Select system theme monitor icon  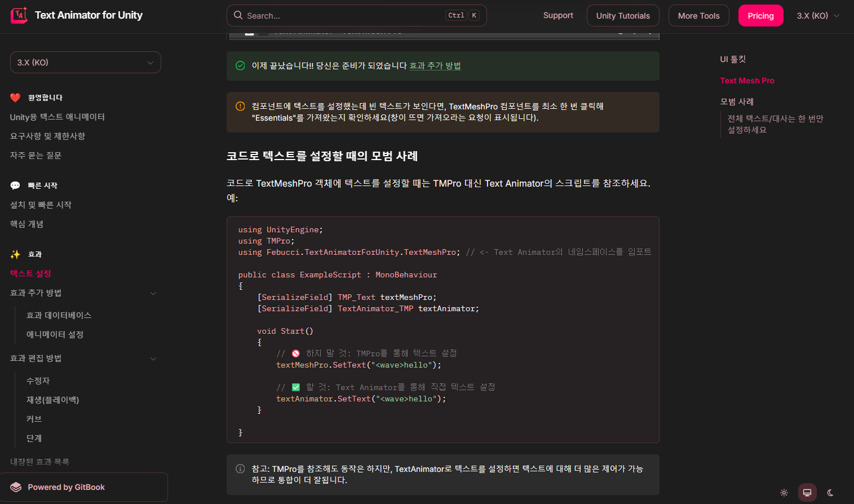coord(807,493)
